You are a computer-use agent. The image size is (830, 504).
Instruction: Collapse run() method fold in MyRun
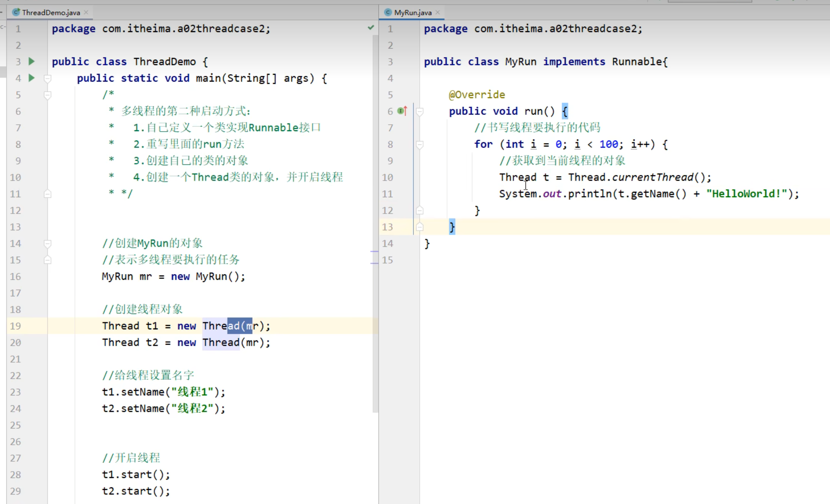click(x=420, y=111)
